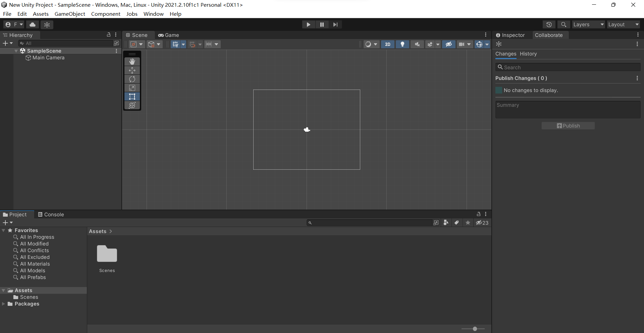Switch to the Console tab
This screenshot has height=333, width=644.
(51, 215)
